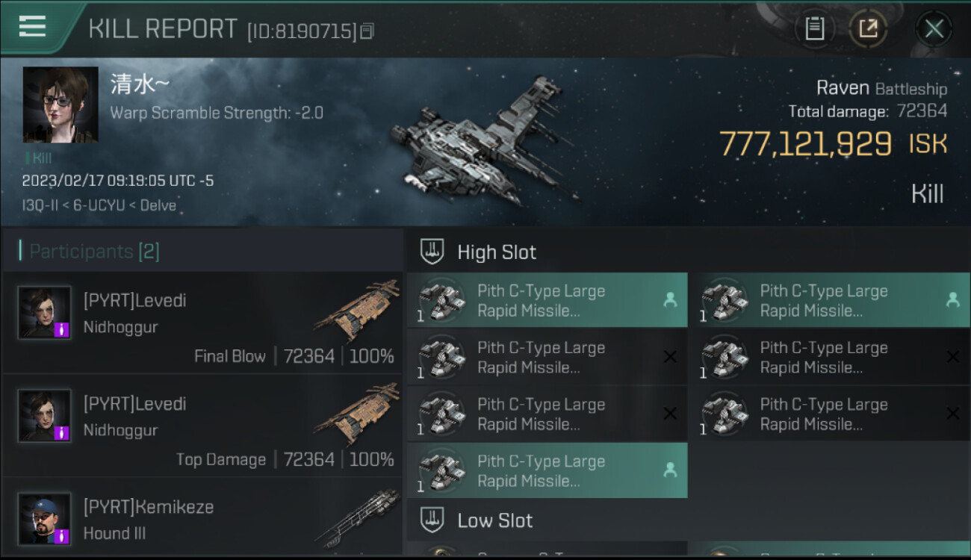Click the clipboard icon in the header
Viewport: 971px width, 560px height.
[x=814, y=29]
